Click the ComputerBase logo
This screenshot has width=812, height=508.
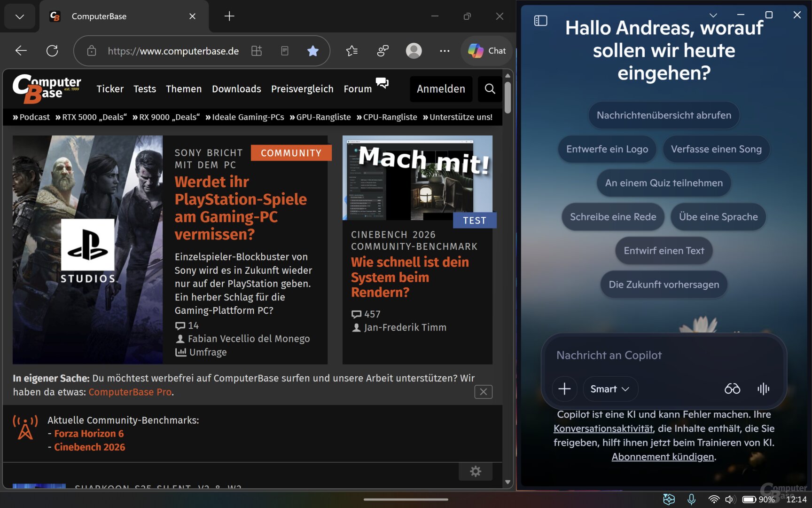point(47,88)
